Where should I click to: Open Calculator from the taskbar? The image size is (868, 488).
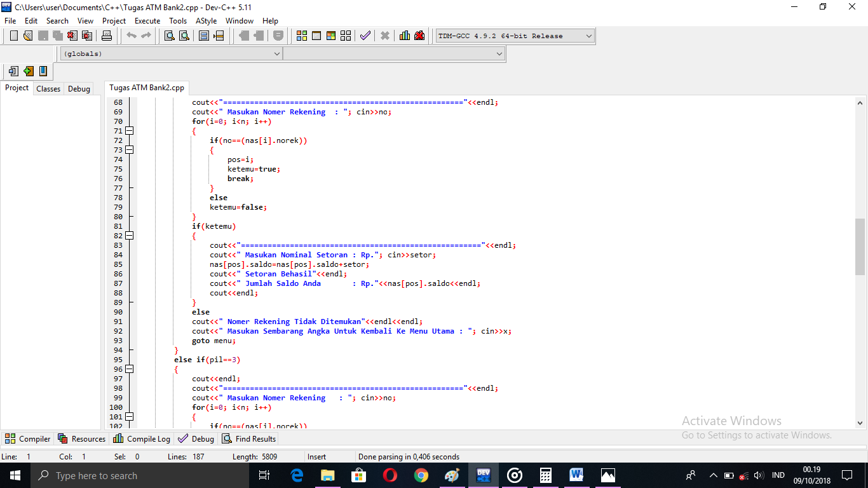[545, 475]
